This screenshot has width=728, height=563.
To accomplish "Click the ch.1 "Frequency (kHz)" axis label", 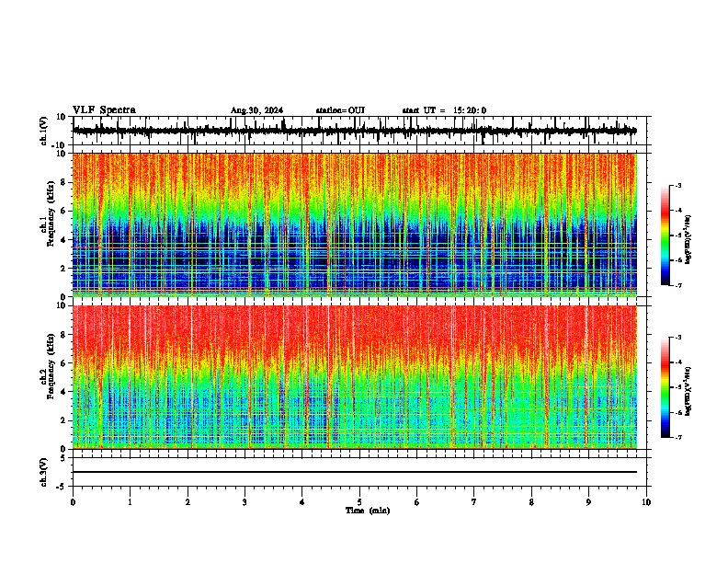I will click(51, 214).
